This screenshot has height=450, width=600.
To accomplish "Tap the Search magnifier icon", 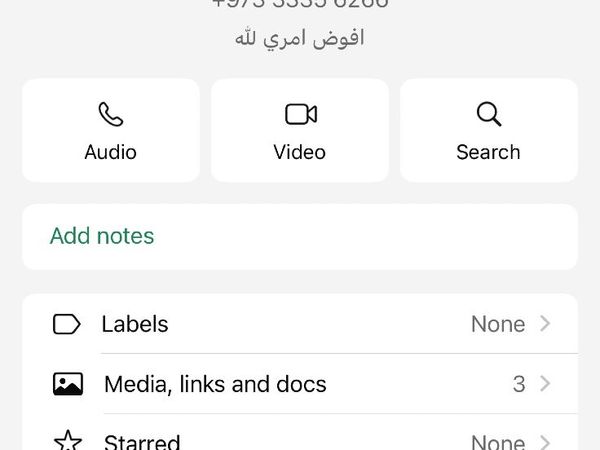I will click(x=489, y=114).
